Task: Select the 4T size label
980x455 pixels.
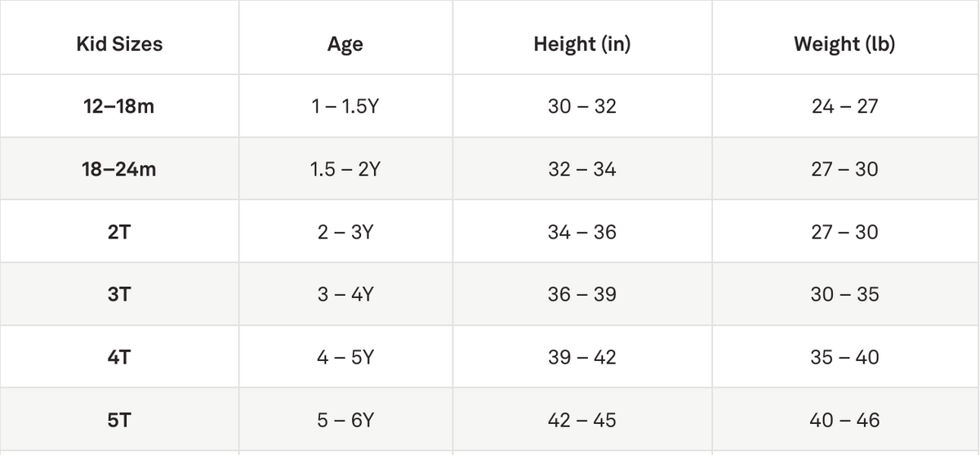Action: point(119,357)
